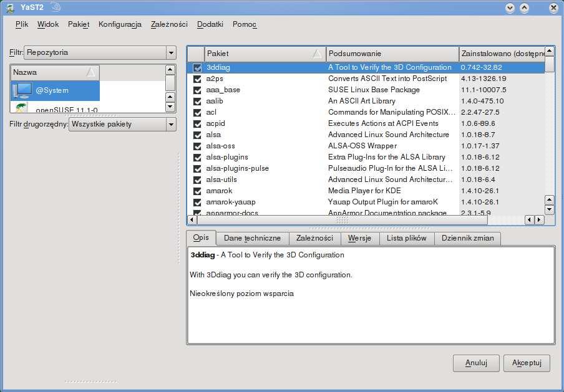Click the Zainstalowano (dostępne) column header

[502, 54]
